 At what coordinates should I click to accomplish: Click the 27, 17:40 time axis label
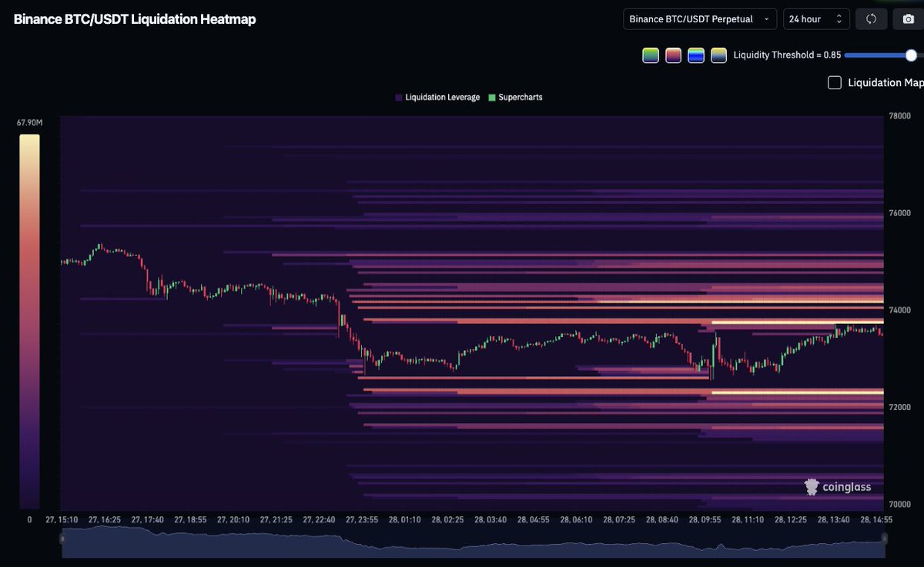click(x=147, y=520)
